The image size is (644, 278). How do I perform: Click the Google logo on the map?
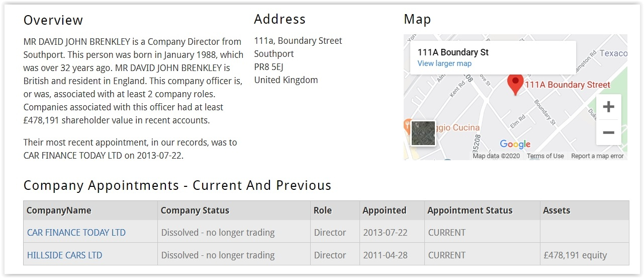515,145
